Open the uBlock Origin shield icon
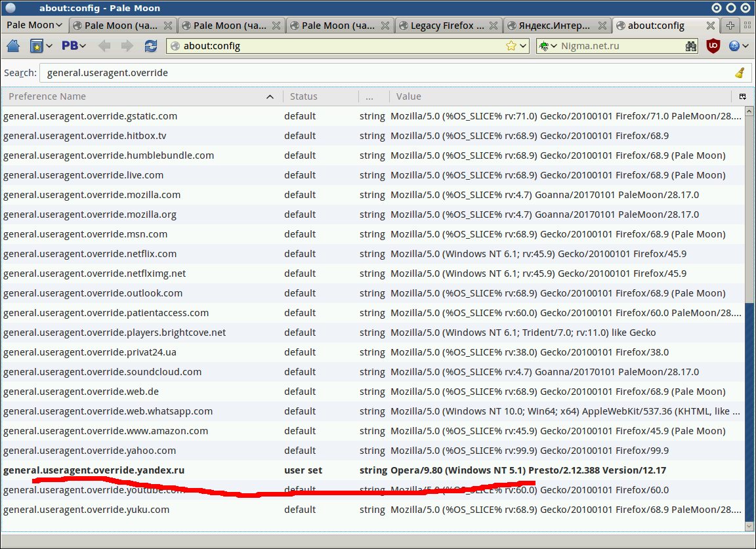Image resolution: width=756 pixels, height=549 pixels. click(713, 46)
